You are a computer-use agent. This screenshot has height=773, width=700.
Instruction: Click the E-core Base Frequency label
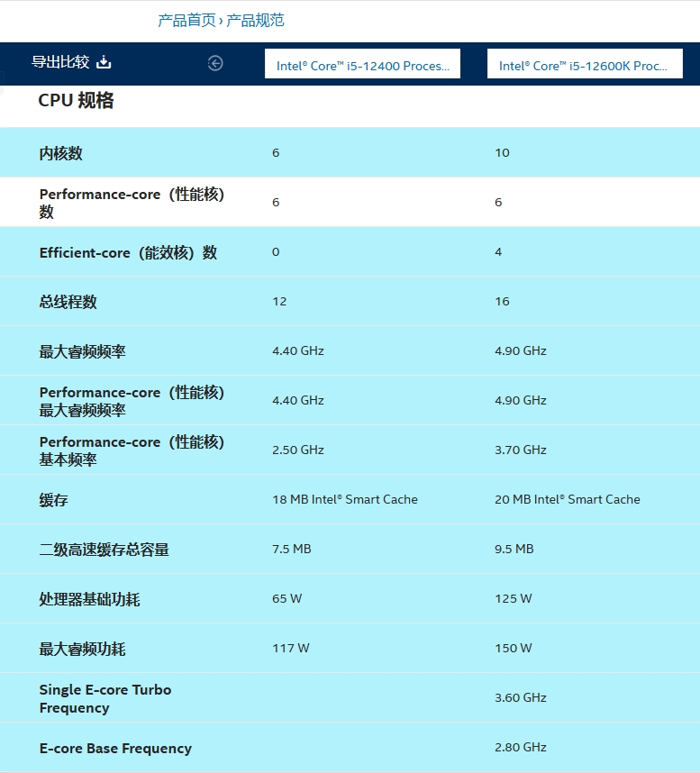click(x=115, y=749)
